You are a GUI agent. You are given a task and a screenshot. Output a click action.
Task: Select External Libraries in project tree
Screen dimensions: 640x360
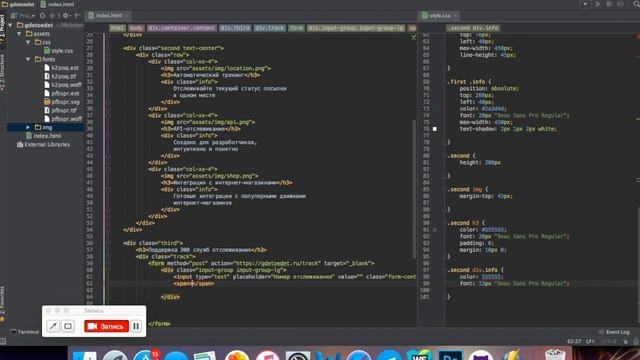[x=43, y=144]
